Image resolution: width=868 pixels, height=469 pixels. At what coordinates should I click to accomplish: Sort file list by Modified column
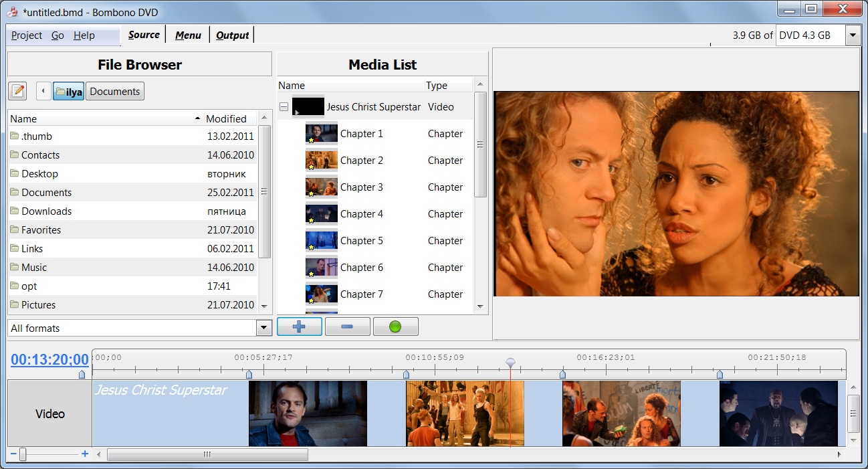coord(230,118)
